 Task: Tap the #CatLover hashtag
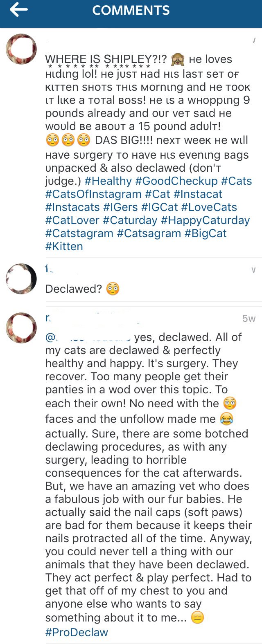click(72, 220)
